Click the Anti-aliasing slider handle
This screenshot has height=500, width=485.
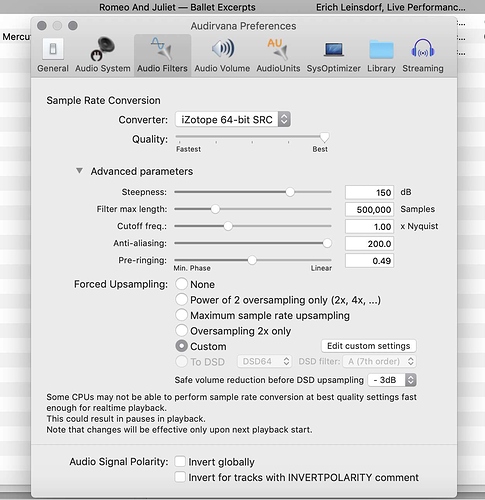point(327,243)
